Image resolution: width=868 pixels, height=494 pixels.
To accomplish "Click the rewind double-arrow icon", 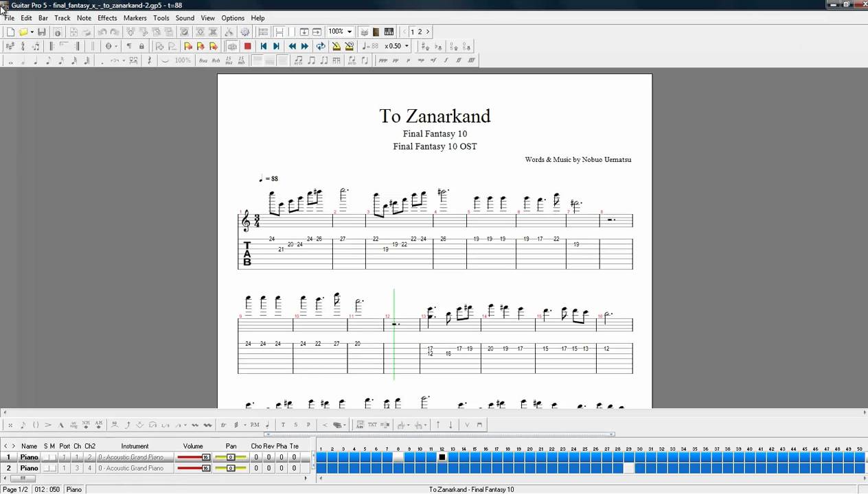I will (x=292, y=46).
